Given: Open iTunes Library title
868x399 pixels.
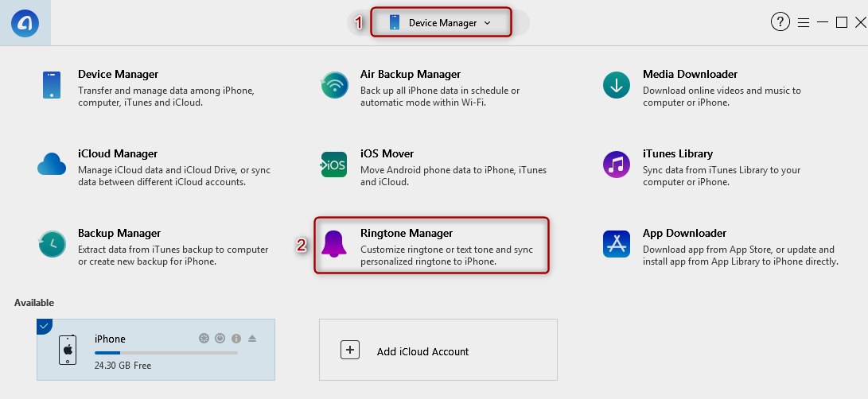Looking at the screenshot, I should [678, 154].
